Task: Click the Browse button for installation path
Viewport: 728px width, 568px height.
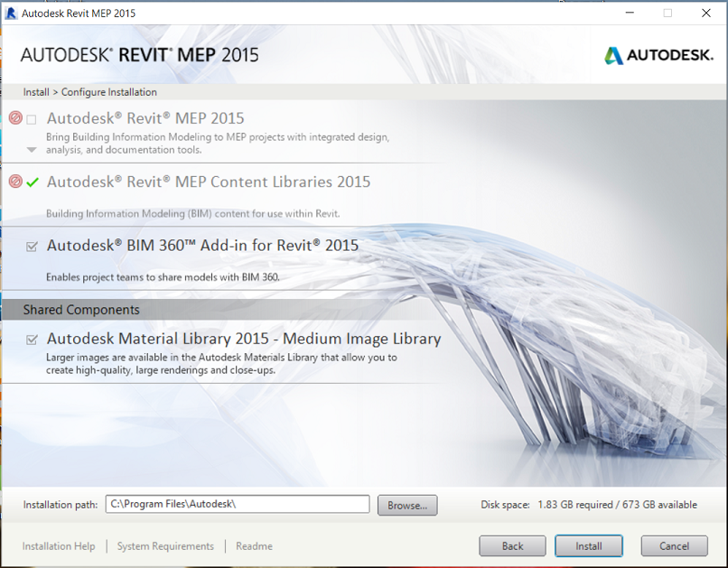Action: [x=407, y=506]
